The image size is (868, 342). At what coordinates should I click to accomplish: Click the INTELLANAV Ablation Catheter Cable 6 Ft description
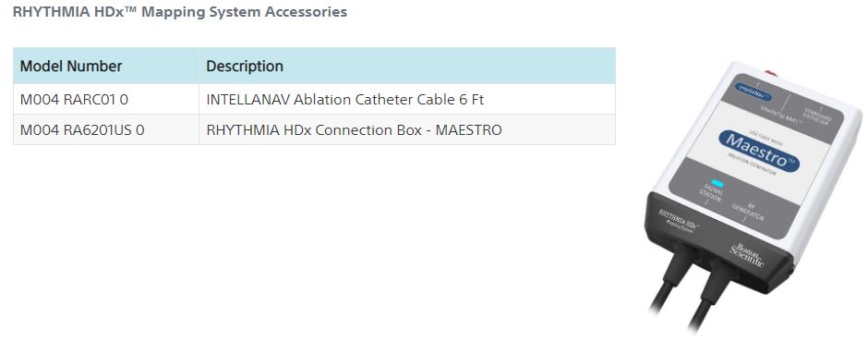pos(344,100)
